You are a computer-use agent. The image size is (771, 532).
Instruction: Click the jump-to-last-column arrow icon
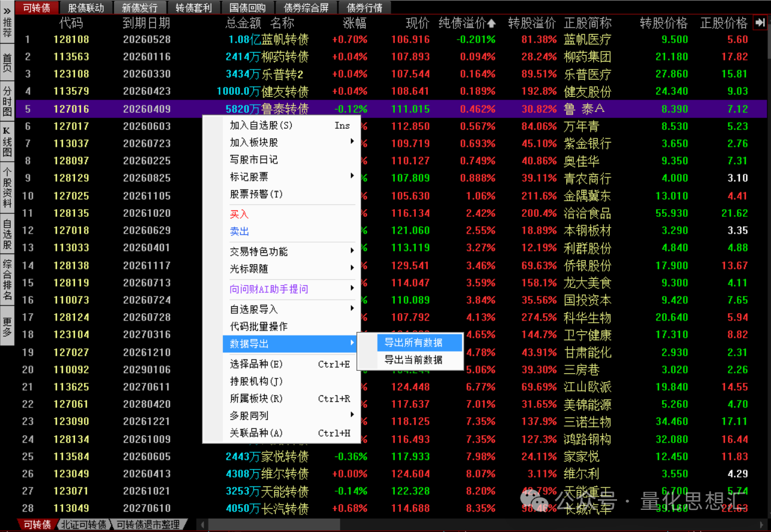[x=760, y=23]
